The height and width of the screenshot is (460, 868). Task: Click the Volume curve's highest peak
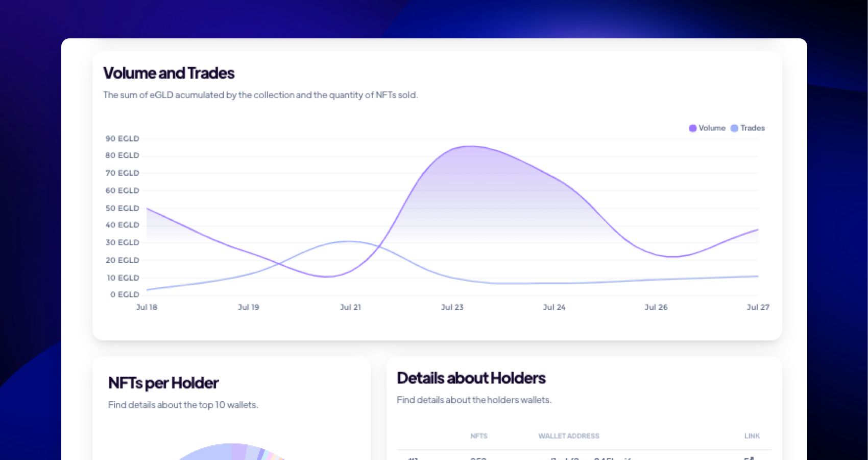click(470, 147)
